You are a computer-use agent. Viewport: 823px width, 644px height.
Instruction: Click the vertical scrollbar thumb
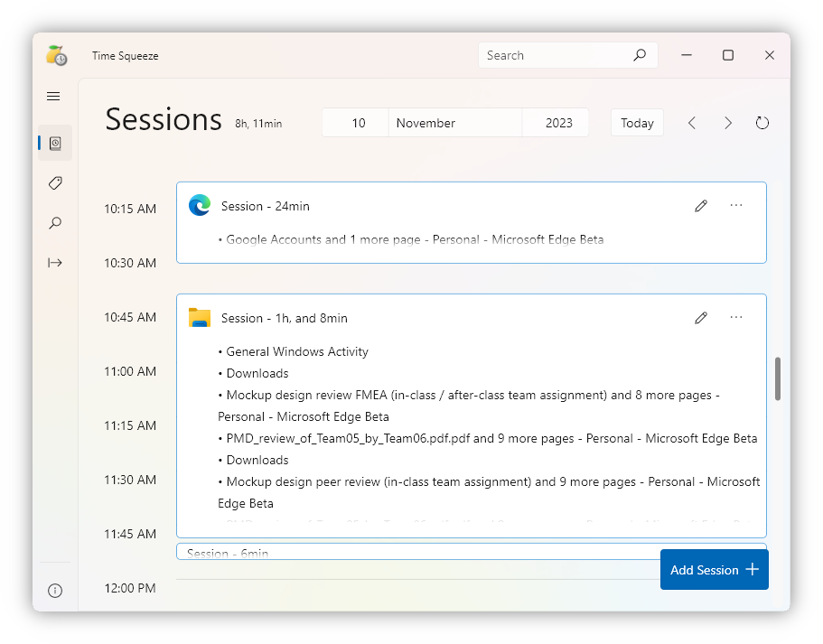pyautogui.click(x=778, y=379)
